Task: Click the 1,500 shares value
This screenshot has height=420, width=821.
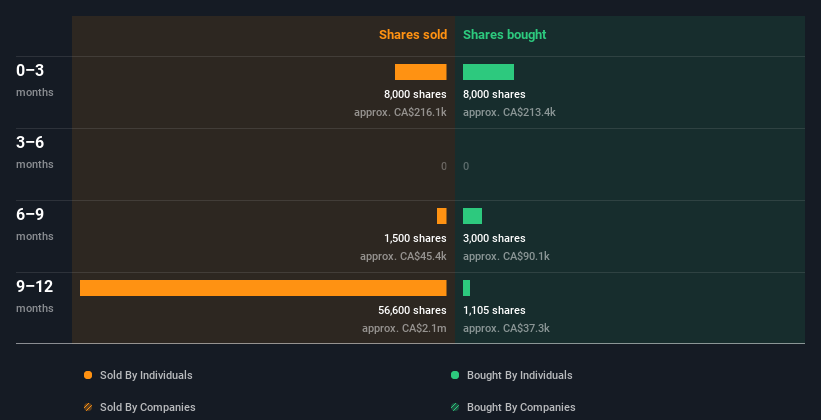Action: click(415, 238)
